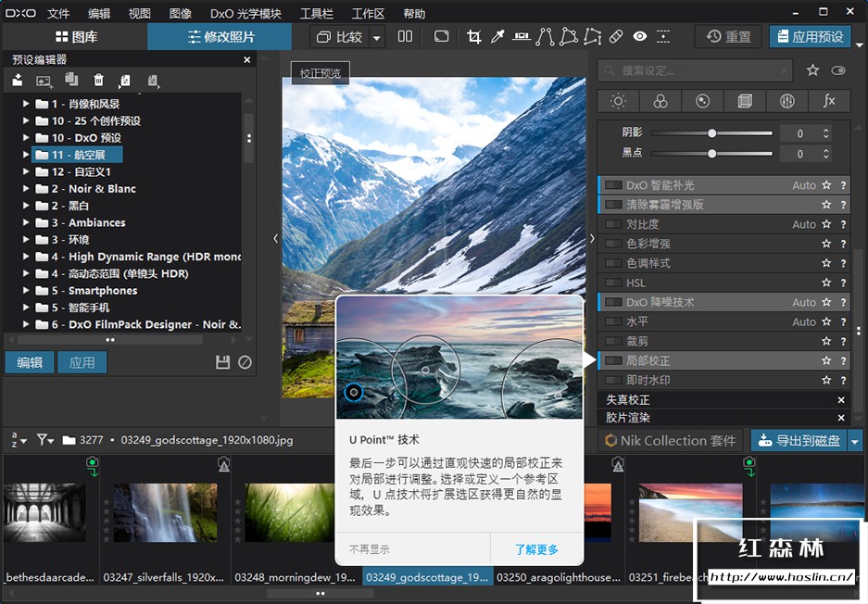Enable the 清除雾霾增强版 correction
Screen dimensions: 868x604
pos(615,204)
